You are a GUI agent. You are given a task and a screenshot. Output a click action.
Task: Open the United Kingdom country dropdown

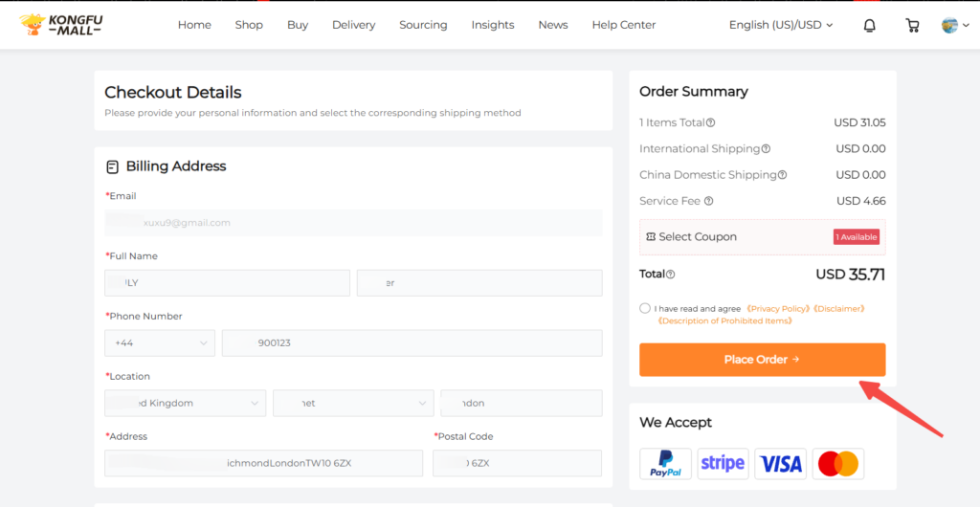185,404
